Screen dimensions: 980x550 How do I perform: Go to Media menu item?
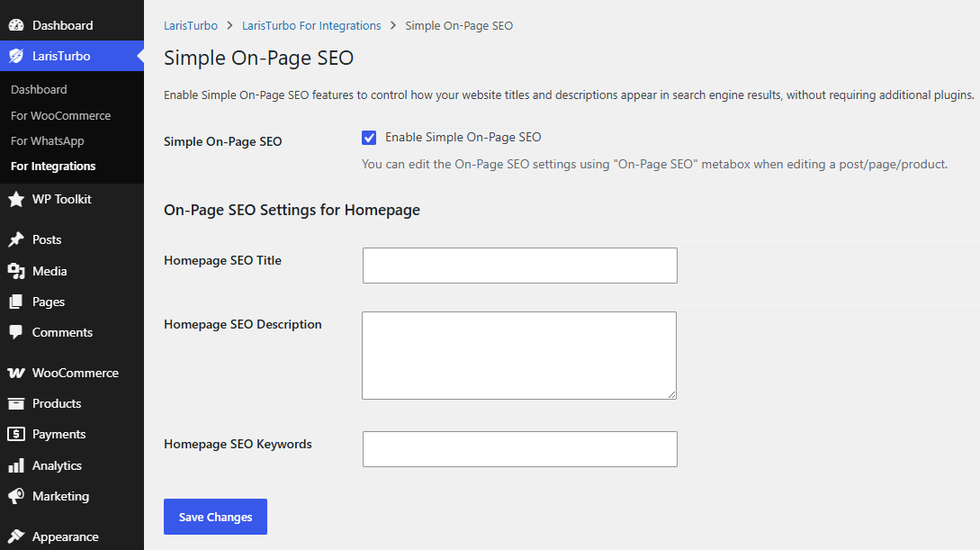72,271
